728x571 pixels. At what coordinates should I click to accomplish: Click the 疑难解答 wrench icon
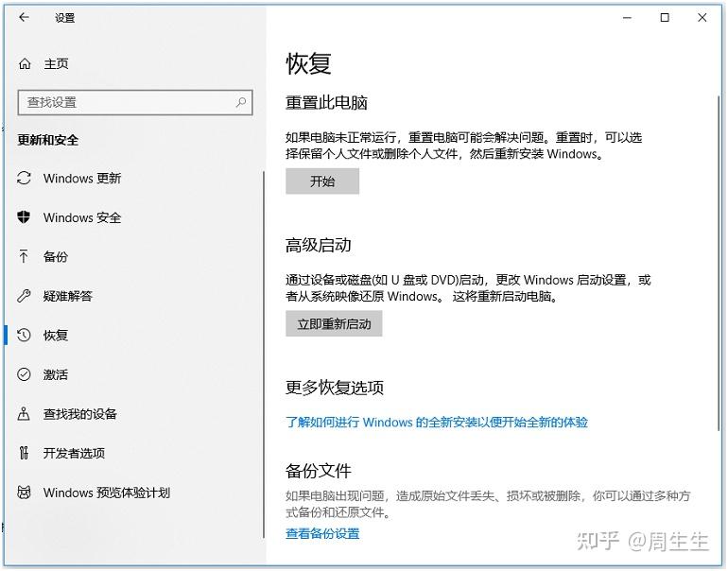(x=24, y=296)
